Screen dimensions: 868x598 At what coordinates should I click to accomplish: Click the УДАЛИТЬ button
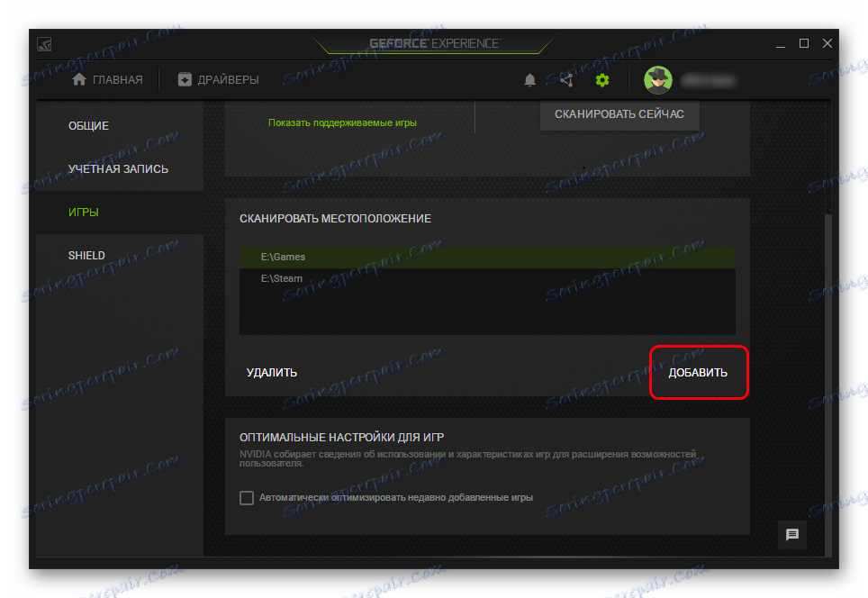coord(272,373)
